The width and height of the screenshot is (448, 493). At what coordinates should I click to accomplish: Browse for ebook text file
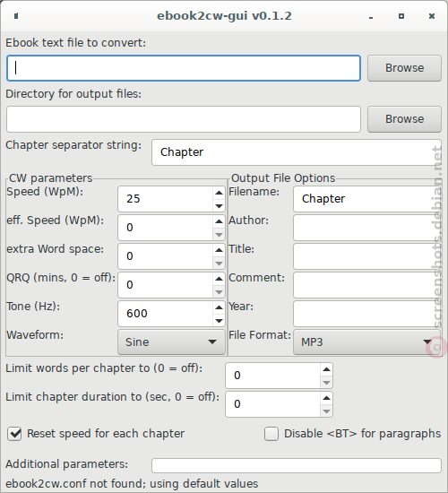pos(404,68)
